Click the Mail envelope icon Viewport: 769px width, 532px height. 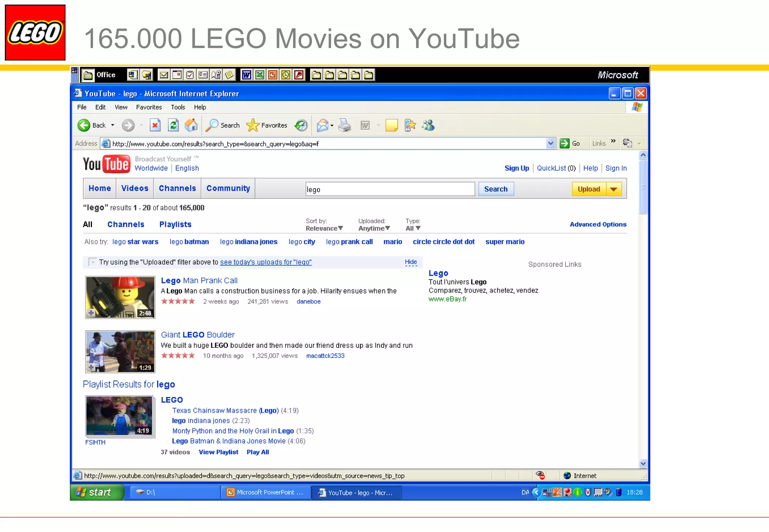(322, 125)
